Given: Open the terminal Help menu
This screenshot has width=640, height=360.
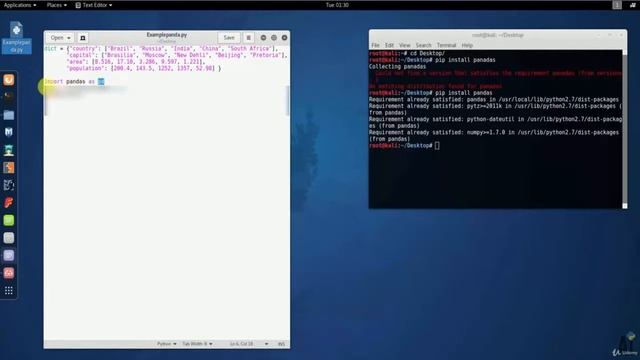Looking at the screenshot, I should [467, 45].
